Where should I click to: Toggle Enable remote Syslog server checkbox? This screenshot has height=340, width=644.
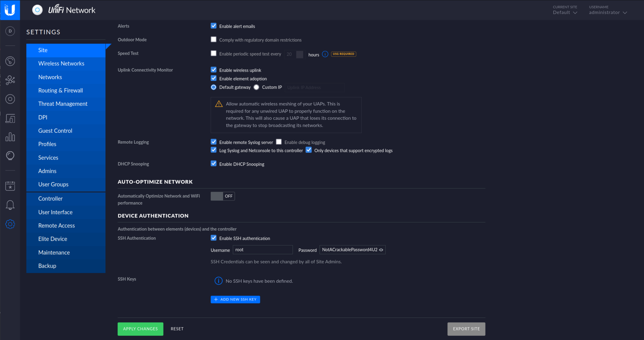(x=214, y=142)
